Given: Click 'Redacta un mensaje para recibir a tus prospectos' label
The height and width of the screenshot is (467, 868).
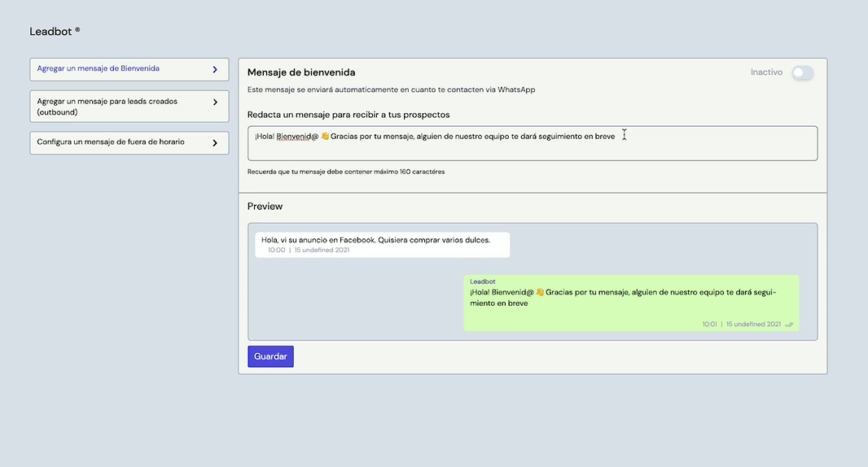Looking at the screenshot, I should tap(349, 115).
